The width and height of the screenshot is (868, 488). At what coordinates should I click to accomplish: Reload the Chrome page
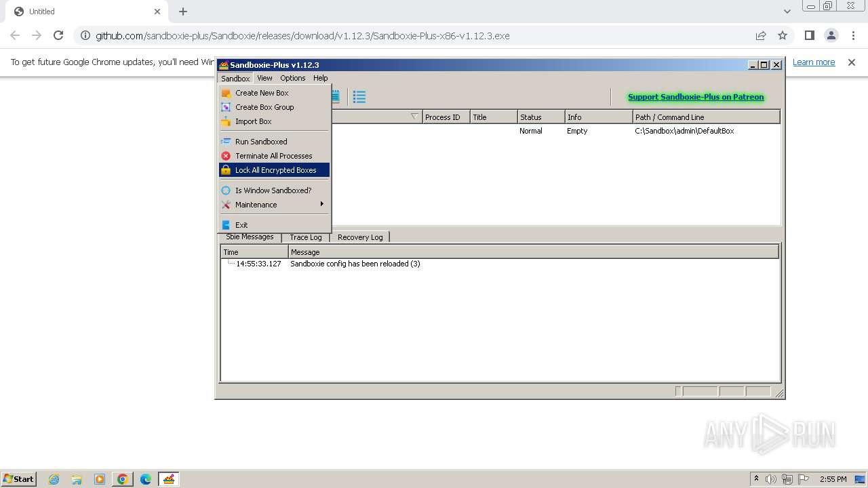[x=58, y=35]
